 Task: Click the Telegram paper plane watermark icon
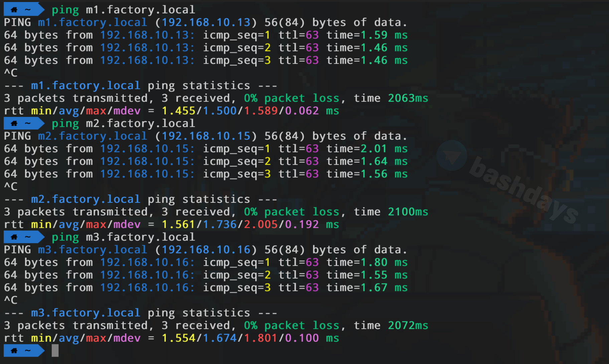coord(451,156)
